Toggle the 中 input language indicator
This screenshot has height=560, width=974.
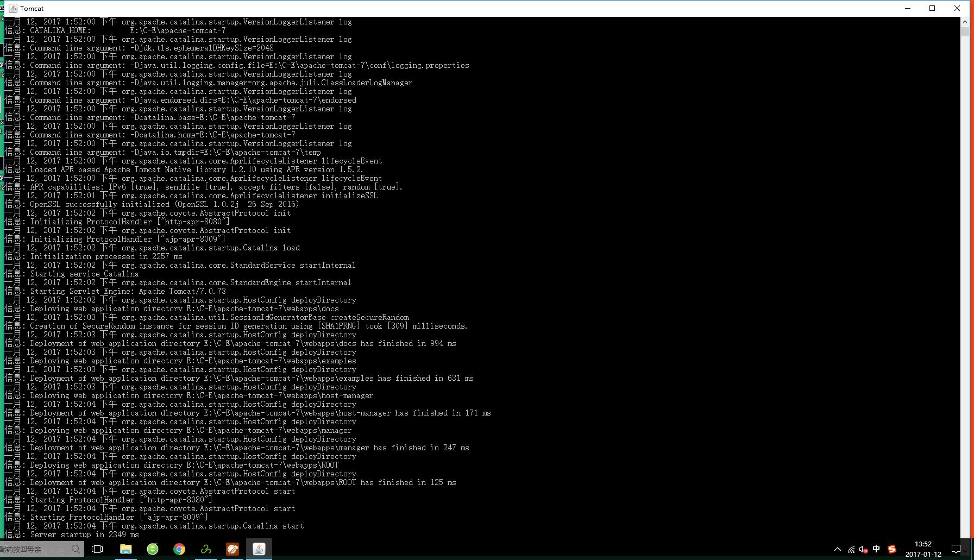tap(876, 549)
